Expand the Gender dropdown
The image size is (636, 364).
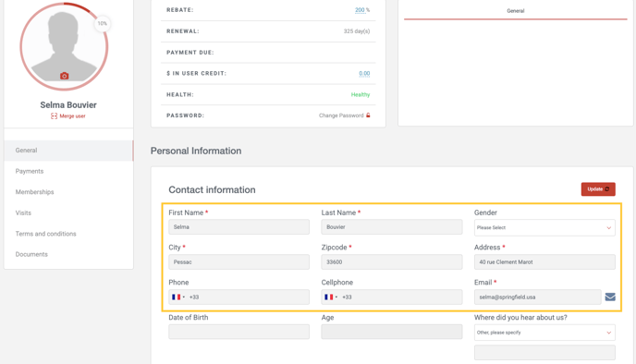tap(544, 227)
